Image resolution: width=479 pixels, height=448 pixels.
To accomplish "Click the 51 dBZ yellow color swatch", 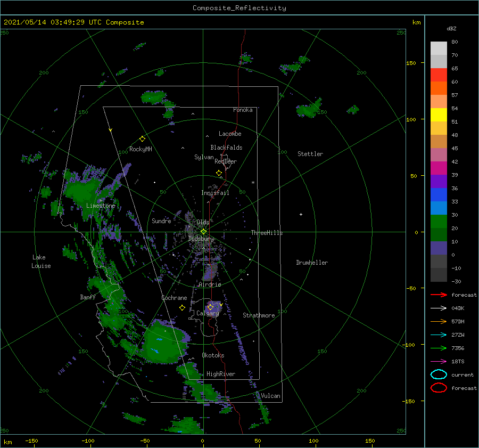I will tap(439, 115).
